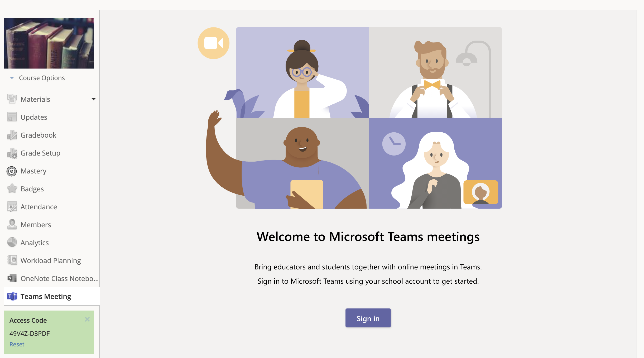
Task: Click the Badges star icon
Action: (x=12, y=189)
